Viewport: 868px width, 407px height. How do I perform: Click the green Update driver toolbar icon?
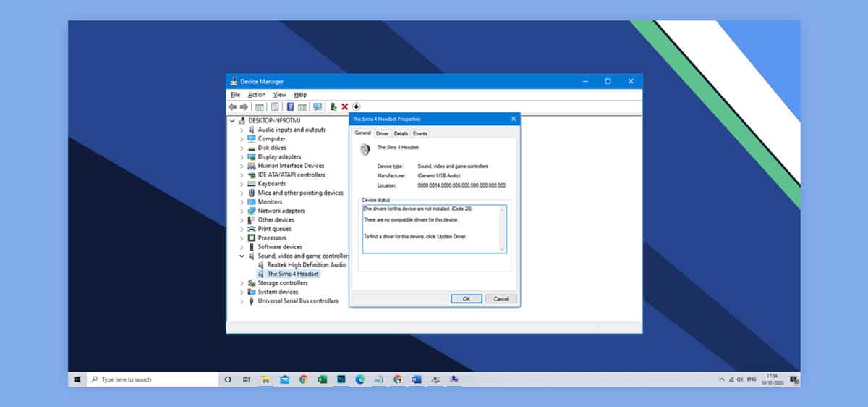(333, 106)
